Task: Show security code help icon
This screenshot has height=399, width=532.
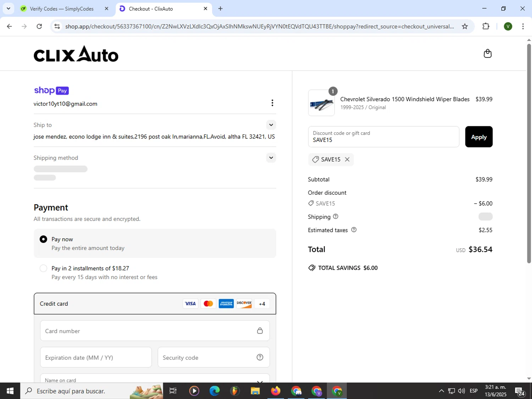Action: pos(260,357)
